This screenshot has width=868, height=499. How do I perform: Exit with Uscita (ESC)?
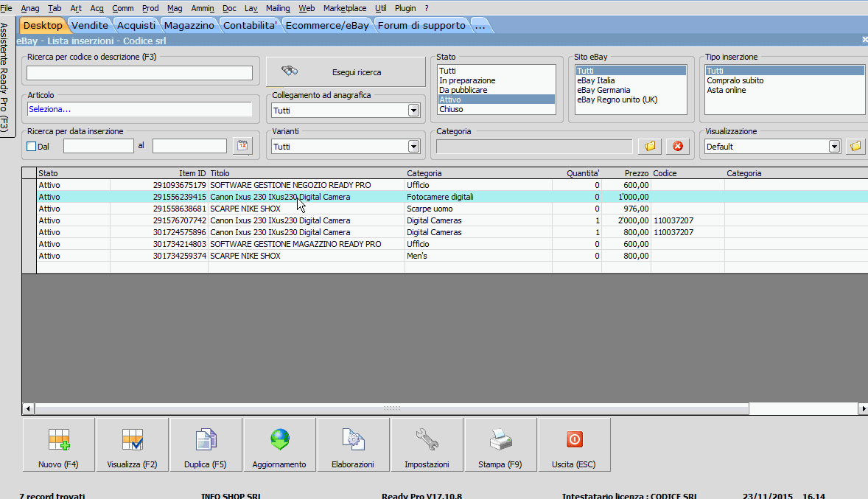574,444
